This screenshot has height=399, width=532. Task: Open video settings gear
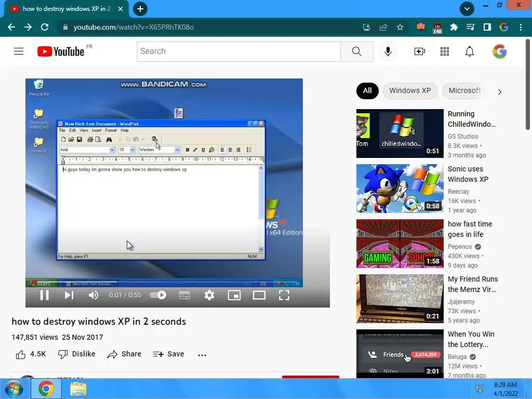209,295
